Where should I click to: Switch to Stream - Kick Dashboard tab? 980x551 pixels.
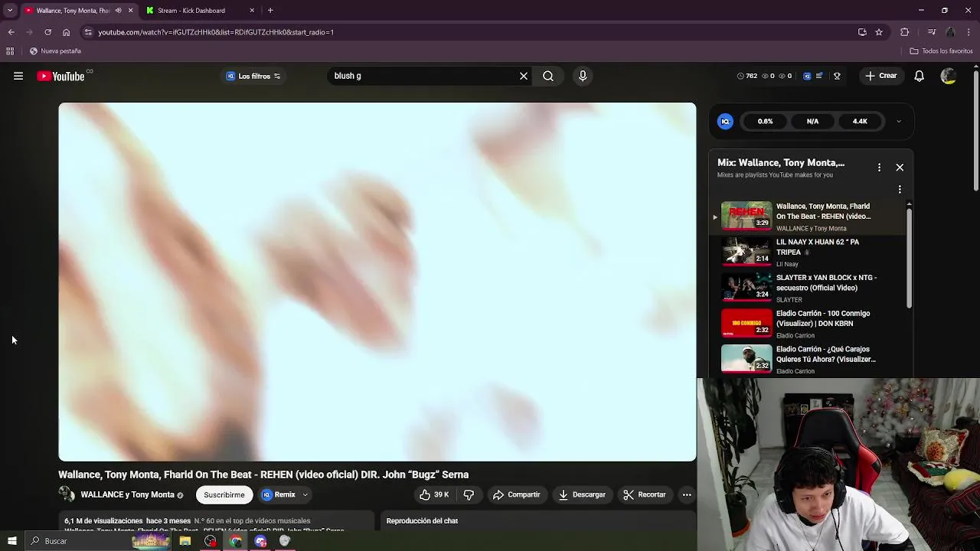click(201, 11)
